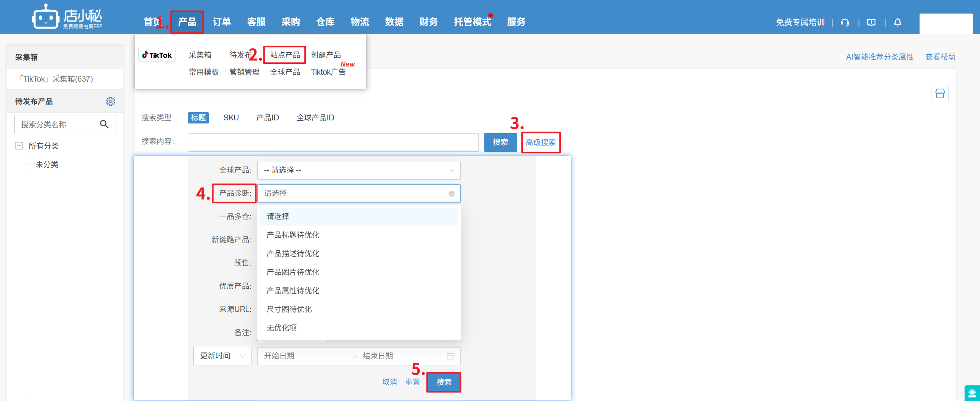This screenshot has width=980, height=401.
Task: Open the 订单 menu in top navigation
Action: point(222,22)
